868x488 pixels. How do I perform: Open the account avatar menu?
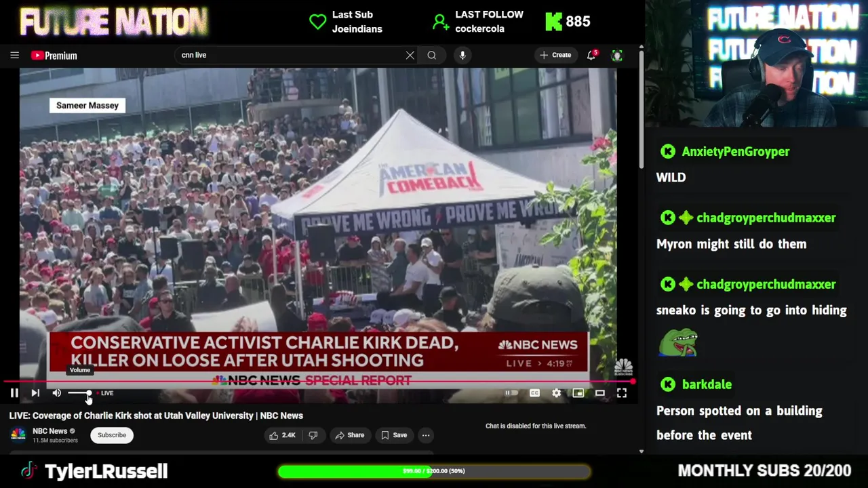pyautogui.click(x=616, y=56)
